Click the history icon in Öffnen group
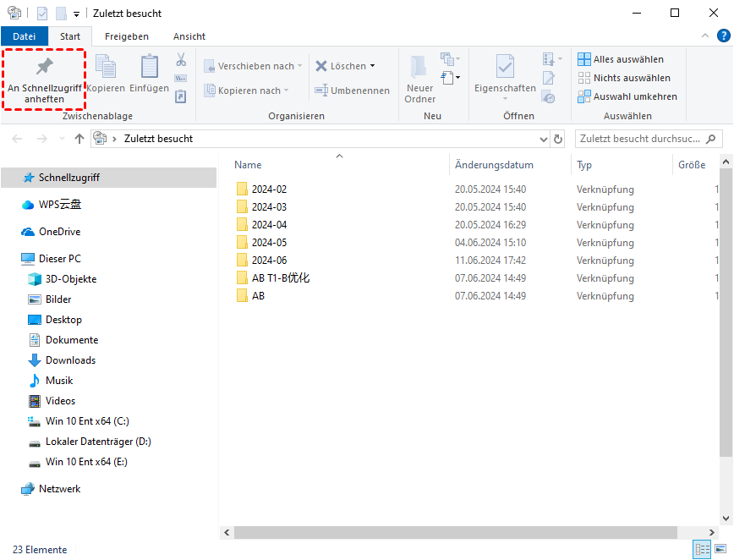This screenshot has width=734, height=560. pyautogui.click(x=548, y=97)
